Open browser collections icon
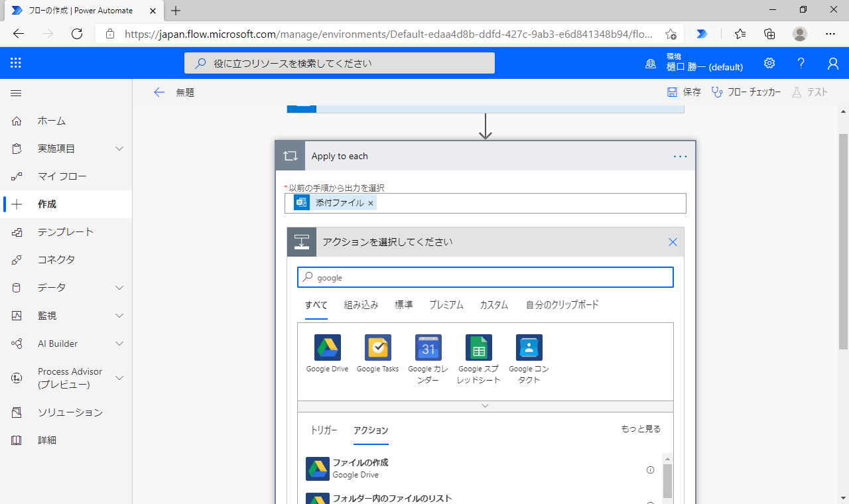The image size is (849, 504). tap(770, 34)
